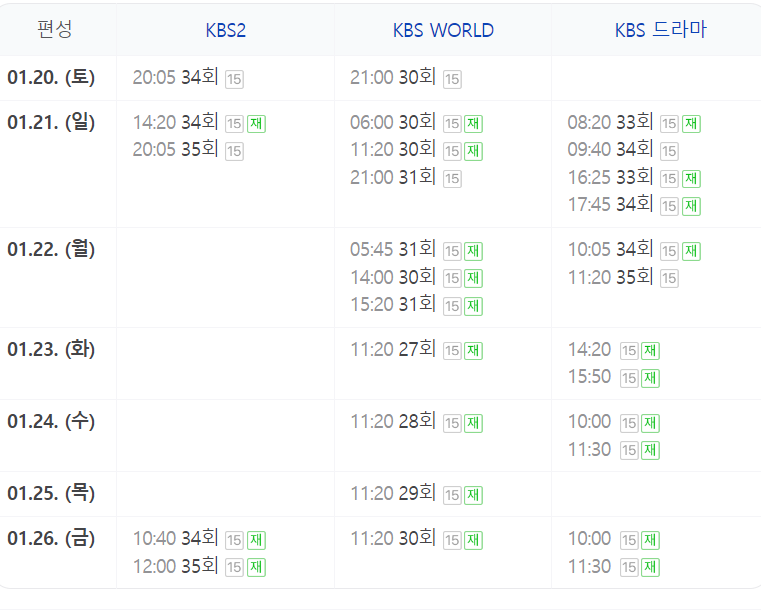Select the 01.21. (일) date row label
This screenshot has width=761, height=613.
pyautogui.click(x=51, y=122)
